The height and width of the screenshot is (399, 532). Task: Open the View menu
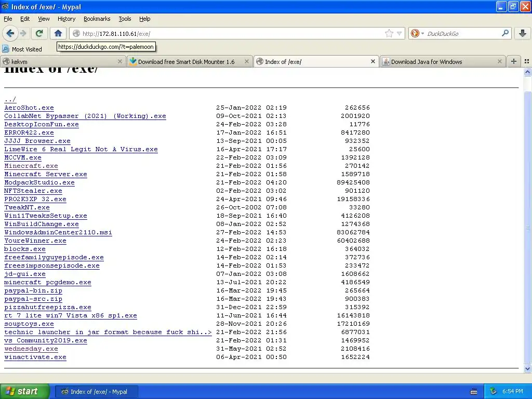tap(44, 19)
